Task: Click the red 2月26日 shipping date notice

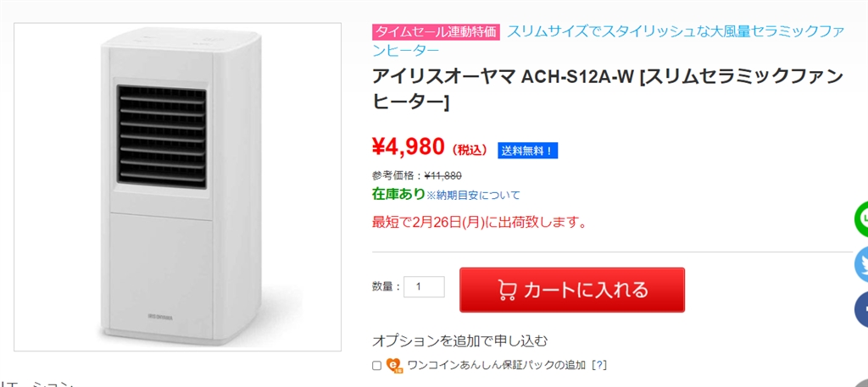Action: [480, 223]
